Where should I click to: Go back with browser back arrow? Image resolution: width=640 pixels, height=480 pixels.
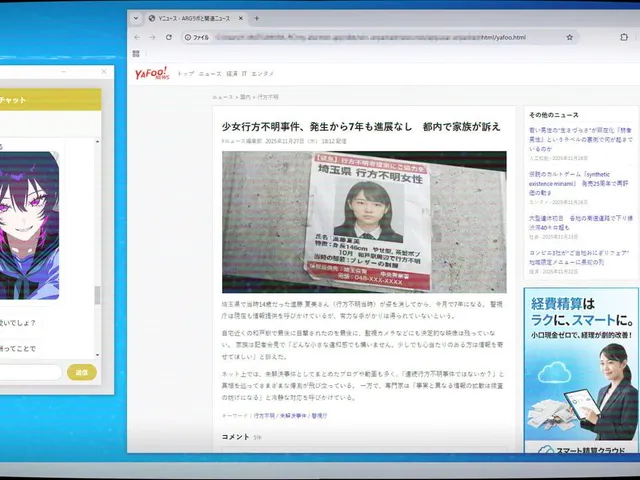pos(137,37)
